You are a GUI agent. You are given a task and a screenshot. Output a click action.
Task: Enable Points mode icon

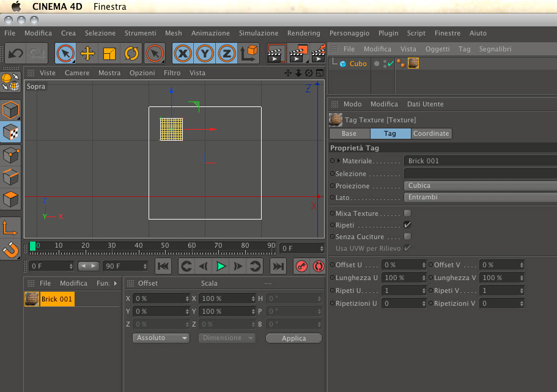point(10,155)
